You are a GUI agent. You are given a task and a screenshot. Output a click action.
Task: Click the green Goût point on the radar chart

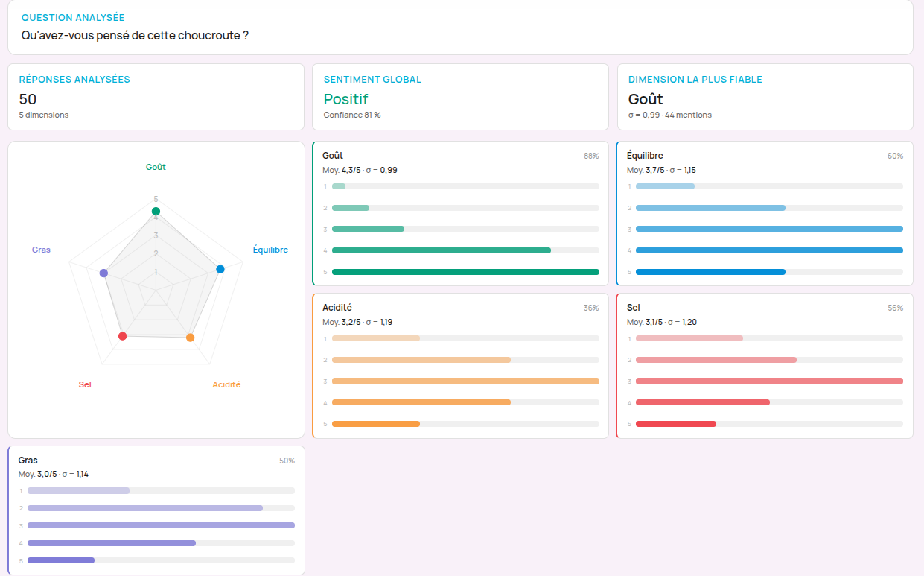[x=156, y=212]
